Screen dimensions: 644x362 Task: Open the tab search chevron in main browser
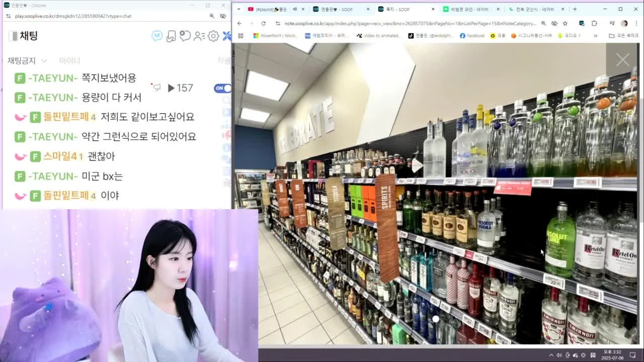tap(238, 9)
